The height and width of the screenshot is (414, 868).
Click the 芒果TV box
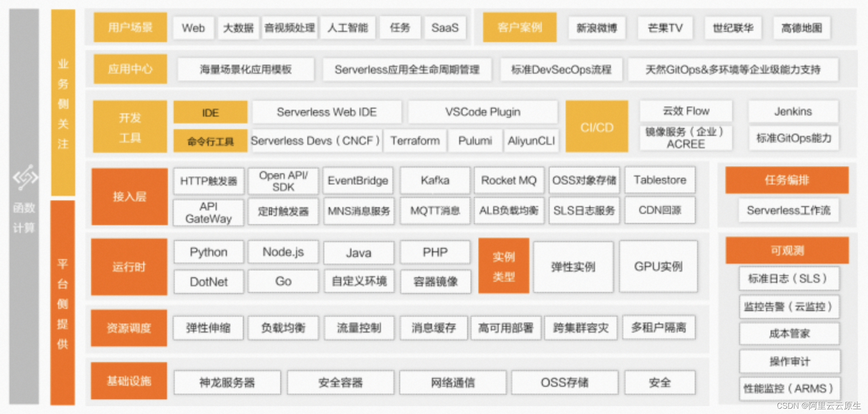tap(665, 28)
